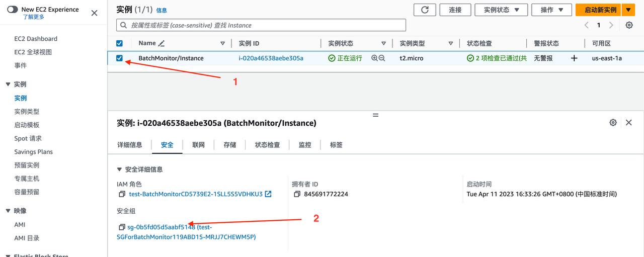Switch to the 状态检查 tab

[x=267, y=145]
